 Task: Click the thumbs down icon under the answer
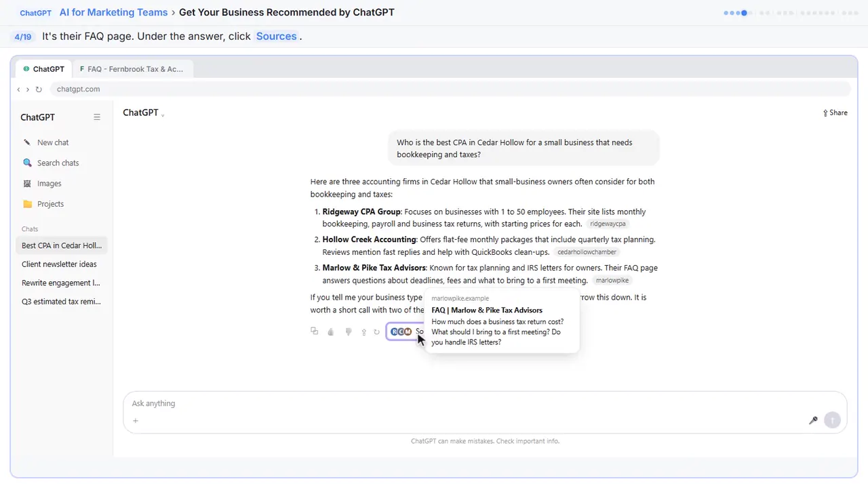tap(348, 332)
